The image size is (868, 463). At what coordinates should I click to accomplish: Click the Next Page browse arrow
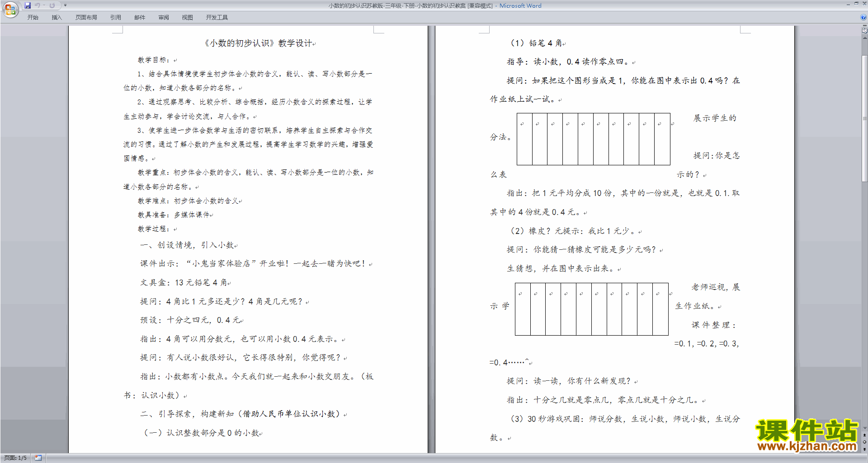point(865,449)
